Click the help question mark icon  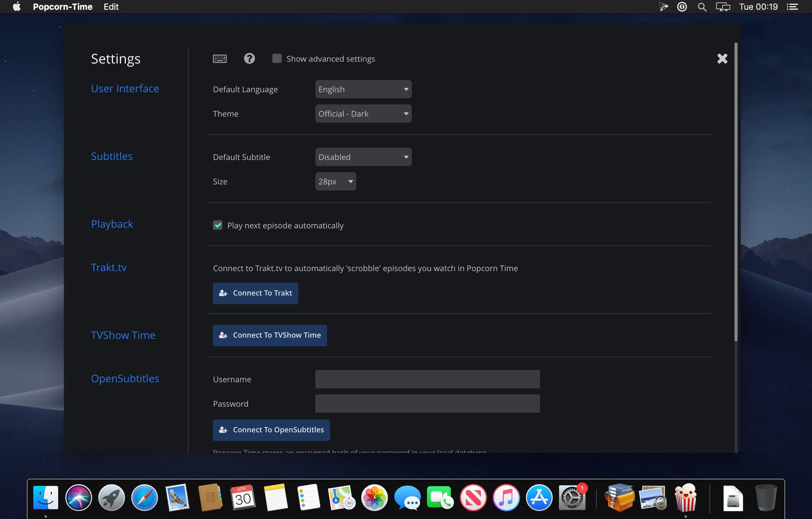249,58
